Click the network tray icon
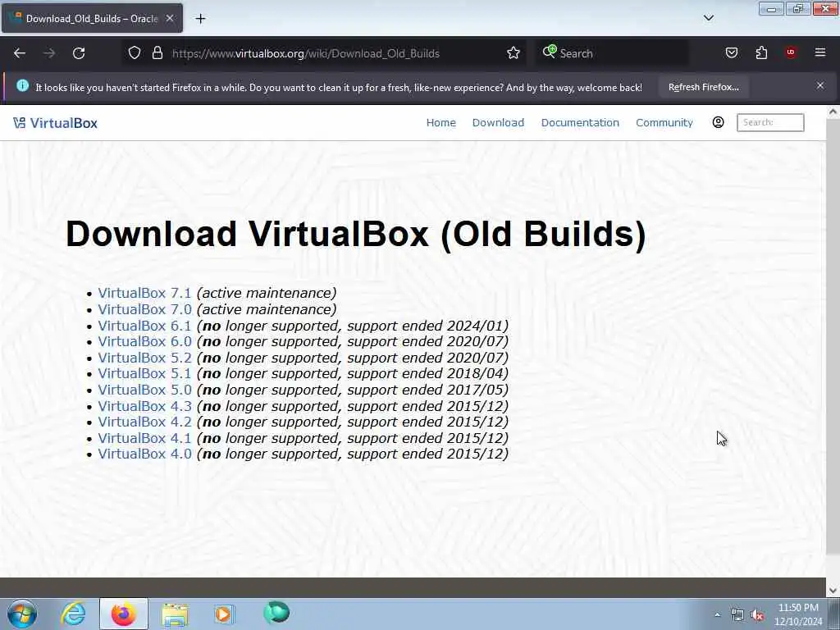 click(737, 615)
